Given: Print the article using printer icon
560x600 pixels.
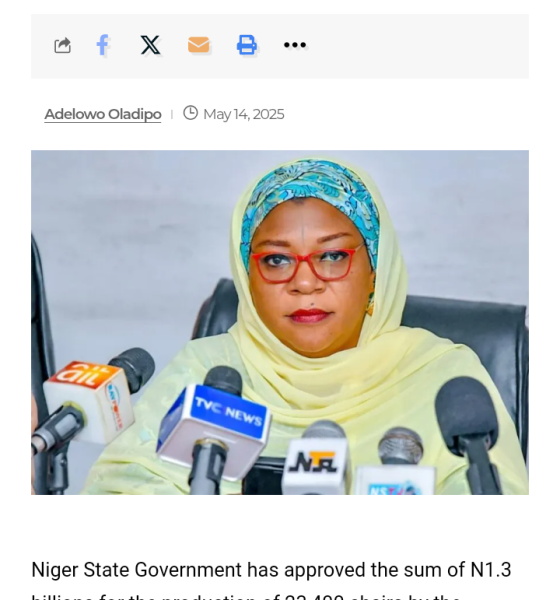Looking at the screenshot, I should pos(247,45).
